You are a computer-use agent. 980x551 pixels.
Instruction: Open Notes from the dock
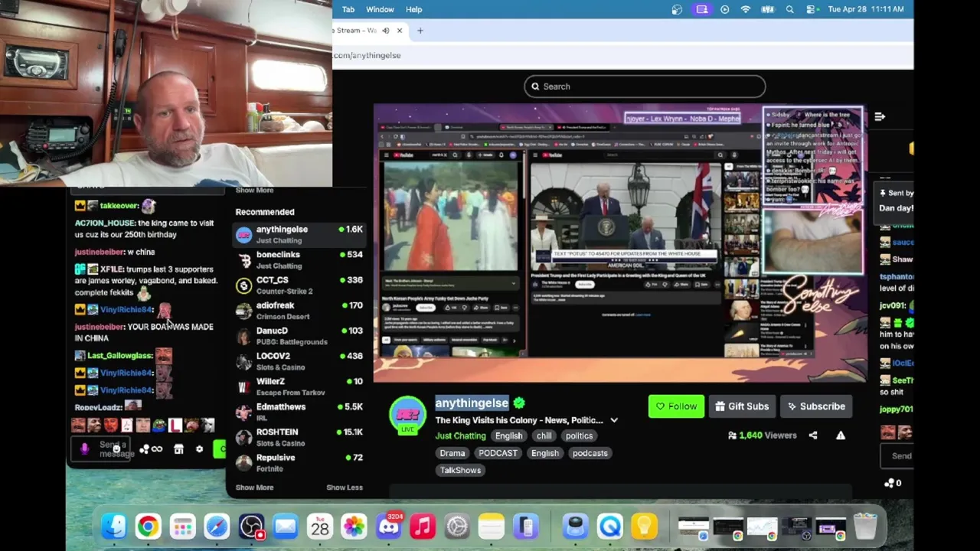(491, 527)
